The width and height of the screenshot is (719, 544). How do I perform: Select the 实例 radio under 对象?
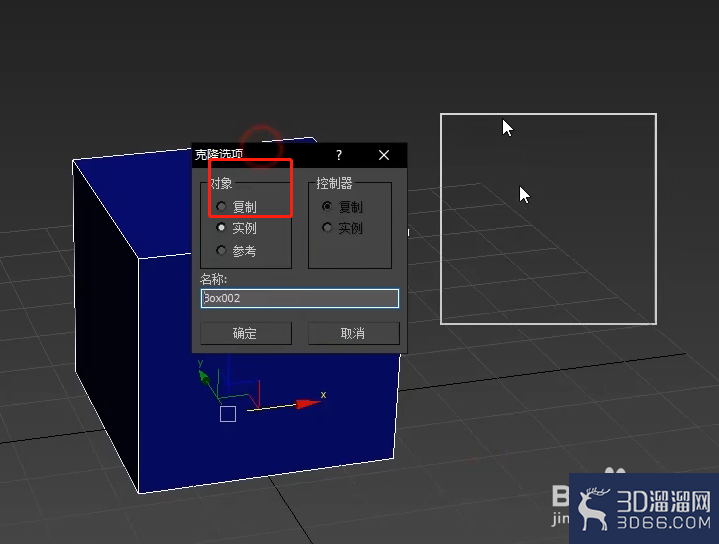click(221, 228)
